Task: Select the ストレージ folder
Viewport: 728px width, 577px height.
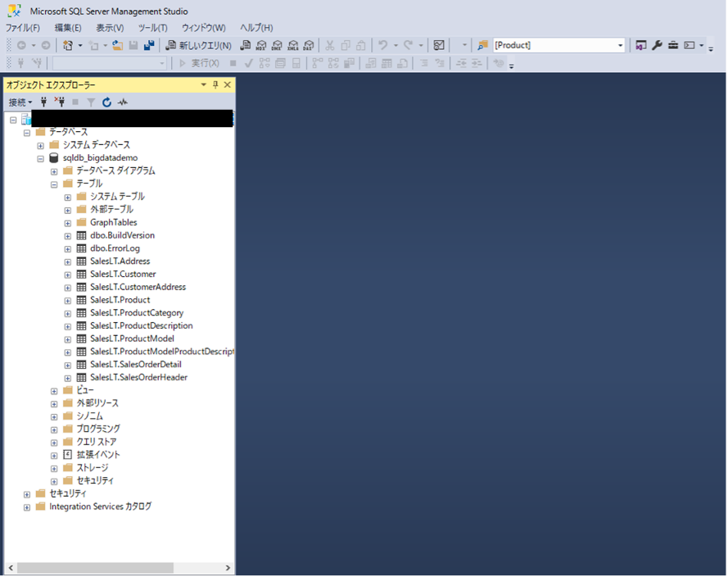Action: 93,468
